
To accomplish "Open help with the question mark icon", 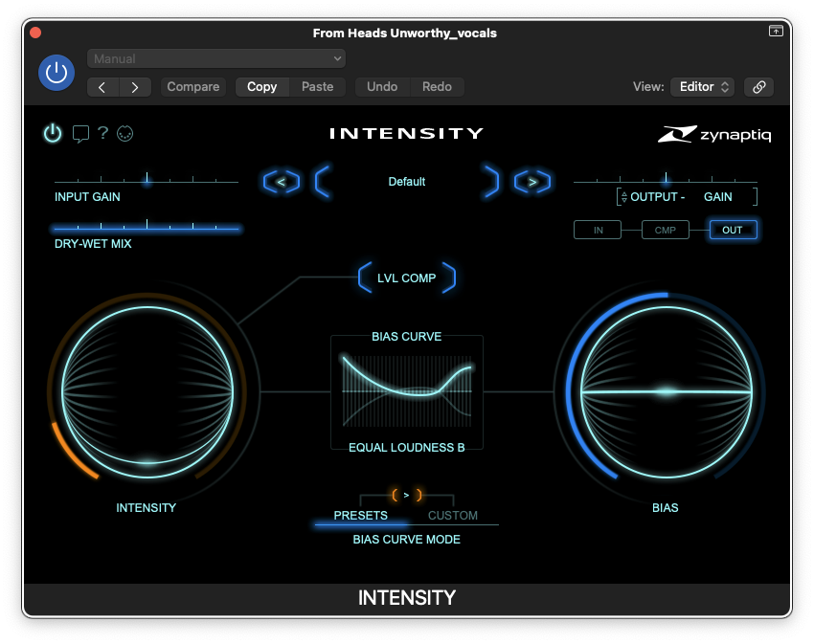I will click(102, 133).
